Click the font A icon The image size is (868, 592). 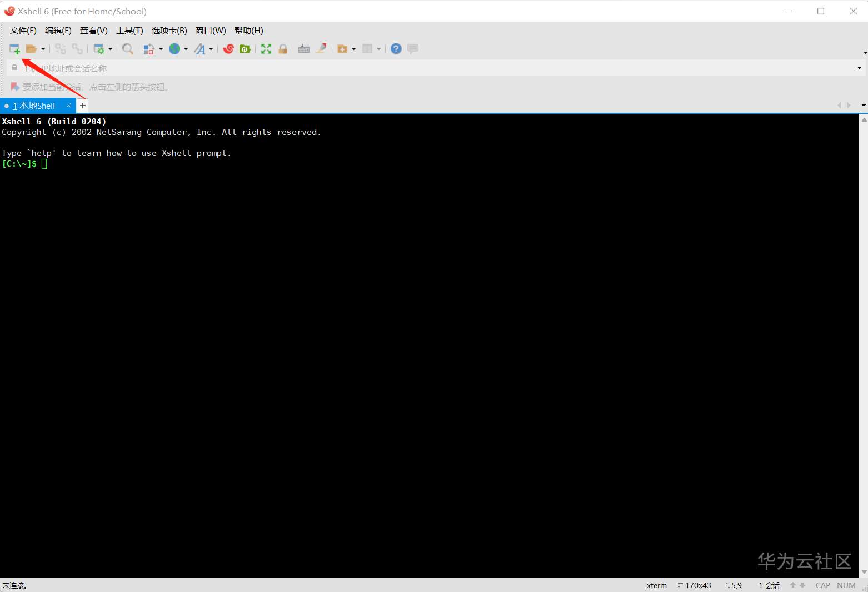(199, 49)
